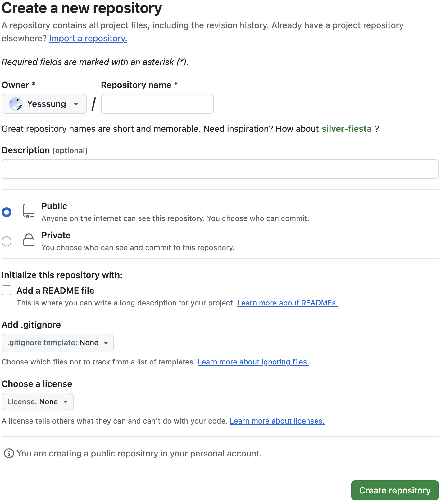The image size is (441, 504).
Task: Click into the Description text field
Action: point(220,169)
